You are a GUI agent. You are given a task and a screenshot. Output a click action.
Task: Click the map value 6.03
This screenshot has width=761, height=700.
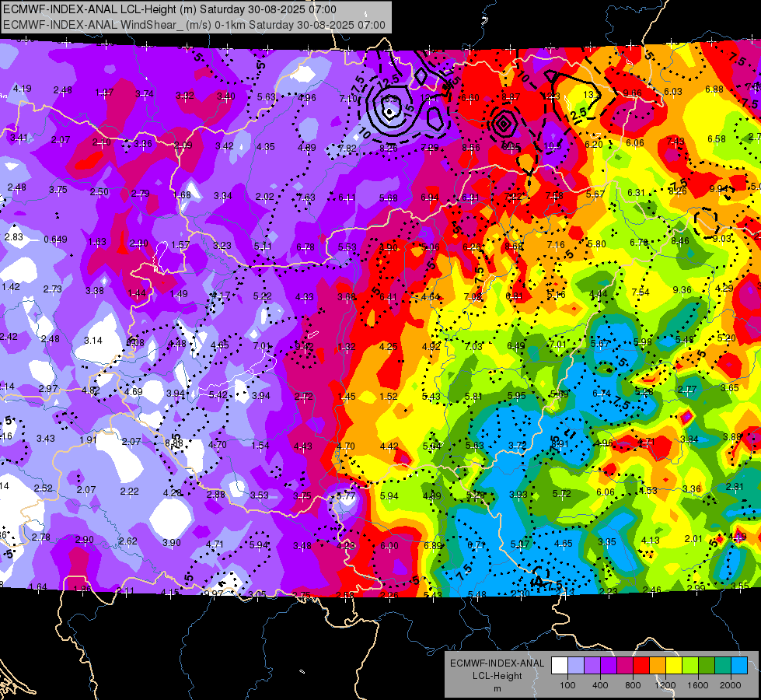coord(673,91)
